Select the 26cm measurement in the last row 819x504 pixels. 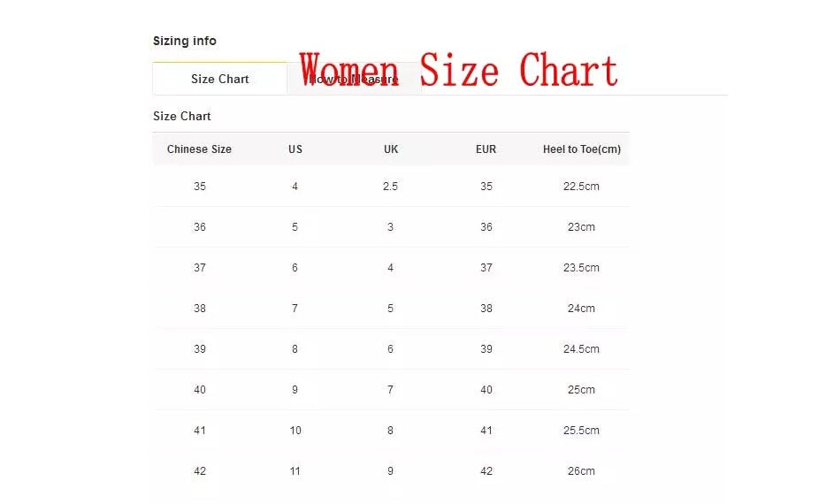581,471
